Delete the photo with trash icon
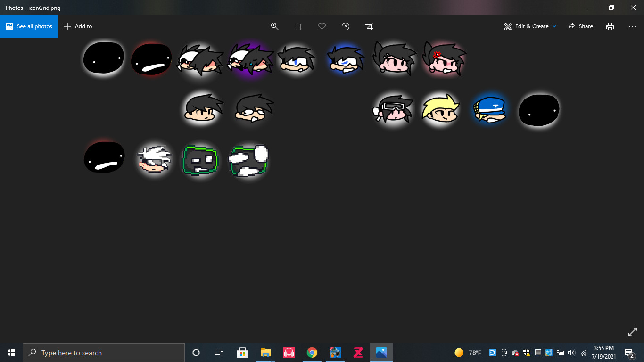This screenshot has height=362, width=644. tap(298, 26)
